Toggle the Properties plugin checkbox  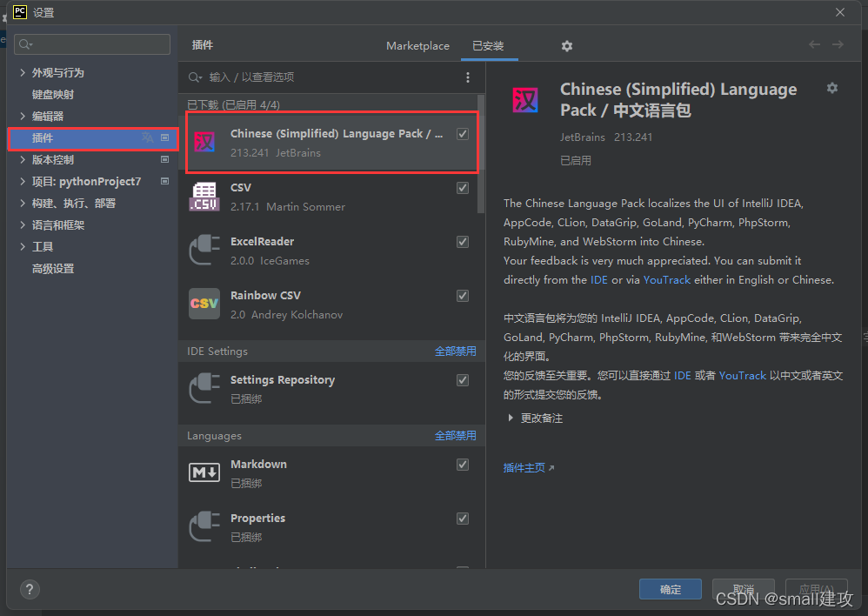(462, 519)
